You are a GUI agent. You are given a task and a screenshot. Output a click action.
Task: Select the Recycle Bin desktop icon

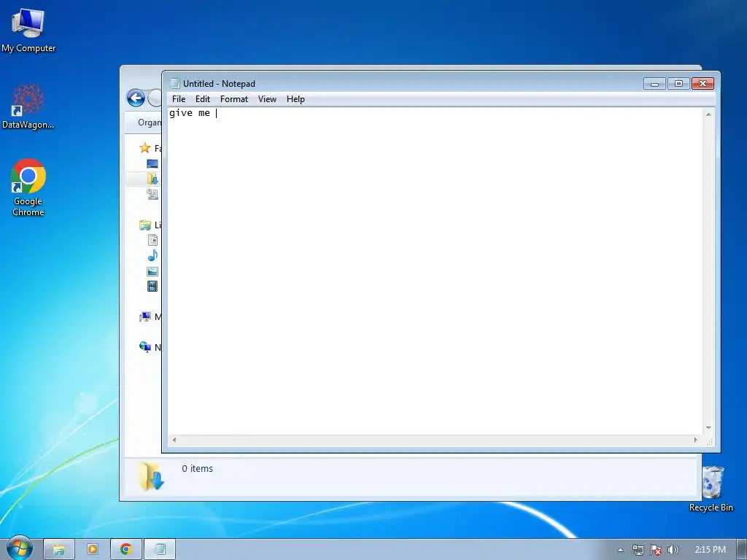pos(711,489)
